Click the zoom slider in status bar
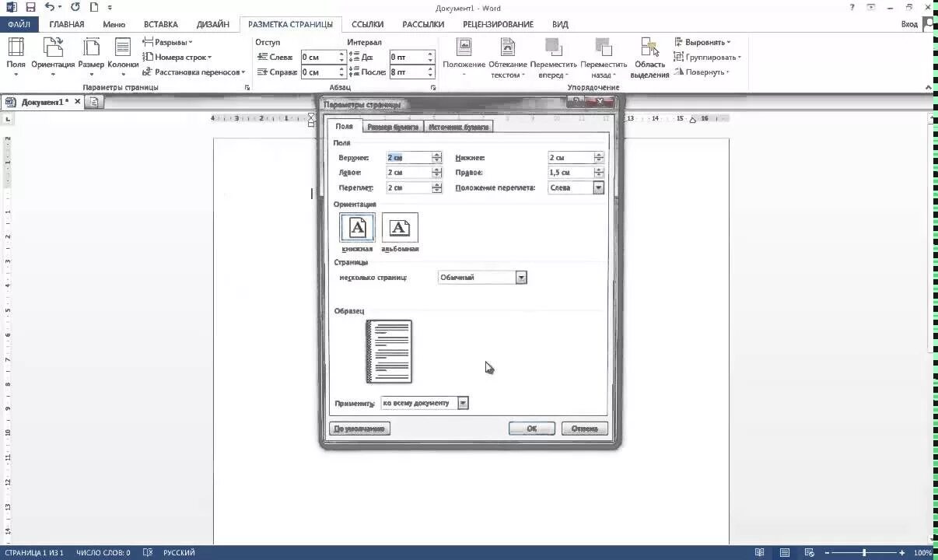 [863, 552]
